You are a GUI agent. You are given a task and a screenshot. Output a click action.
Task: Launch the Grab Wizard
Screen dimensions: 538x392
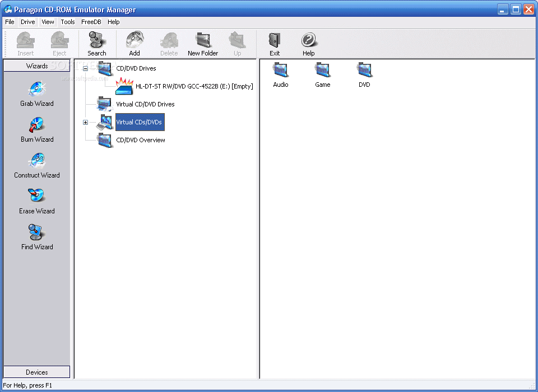pyautogui.click(x=37, y=89)
